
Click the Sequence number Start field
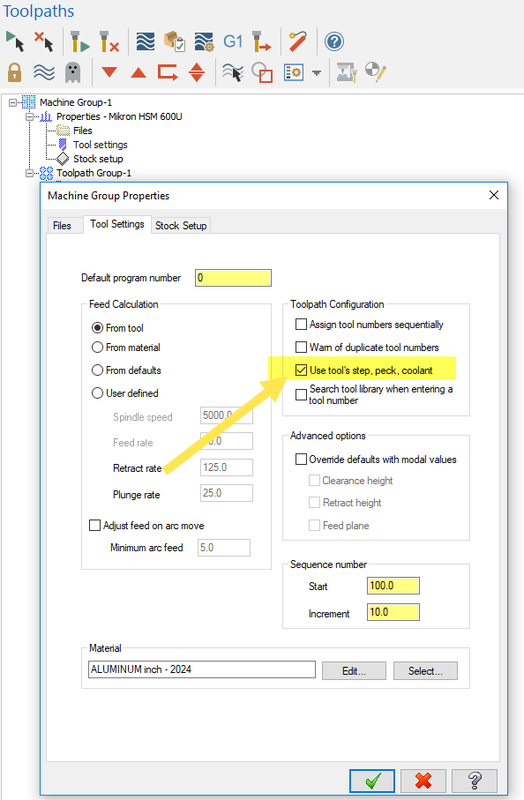[393, 586]
